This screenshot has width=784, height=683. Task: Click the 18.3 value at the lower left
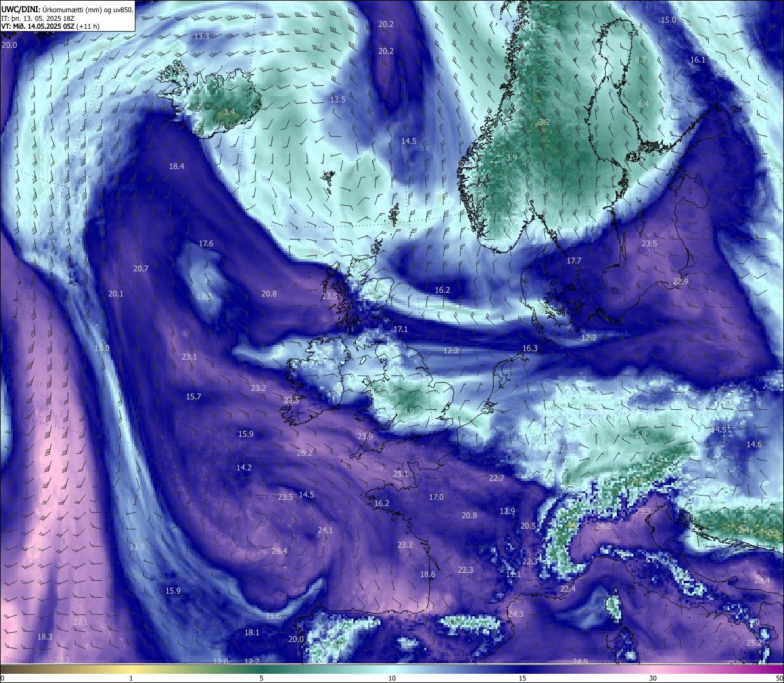45,636
